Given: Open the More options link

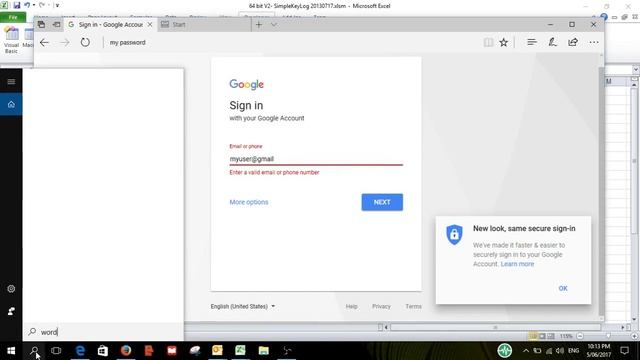Looking at the screenshot, I should pos(249,202).
